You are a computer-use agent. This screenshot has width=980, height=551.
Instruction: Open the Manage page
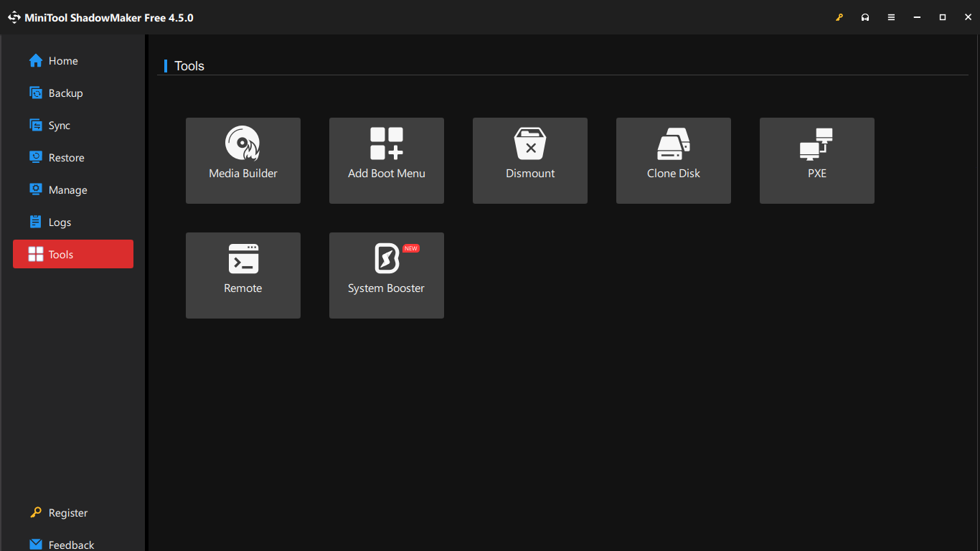pos(67,190)
